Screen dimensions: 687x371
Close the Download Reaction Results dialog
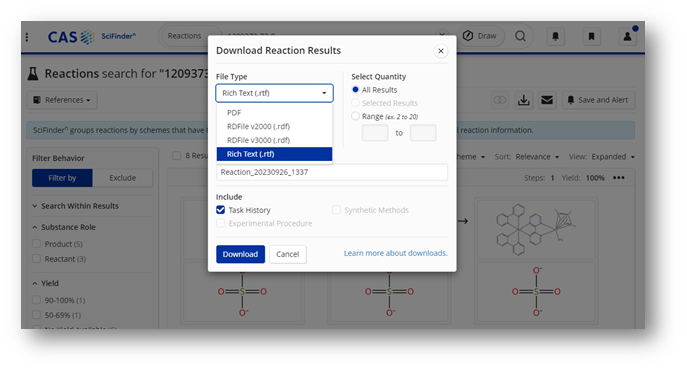coord(441,51)
